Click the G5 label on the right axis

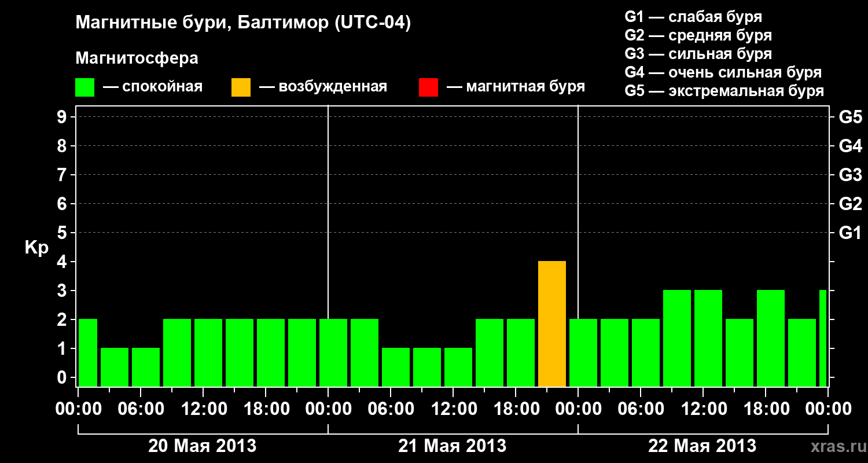(x=850, y=117)
